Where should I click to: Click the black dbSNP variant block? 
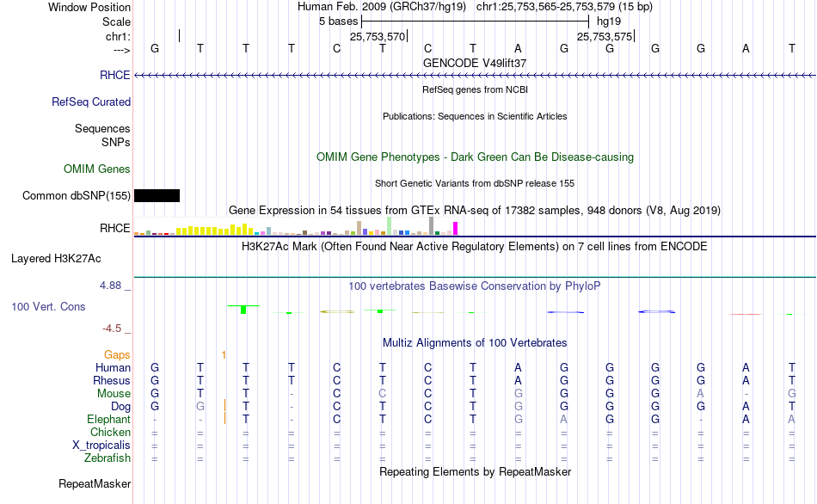pos(157,195)
